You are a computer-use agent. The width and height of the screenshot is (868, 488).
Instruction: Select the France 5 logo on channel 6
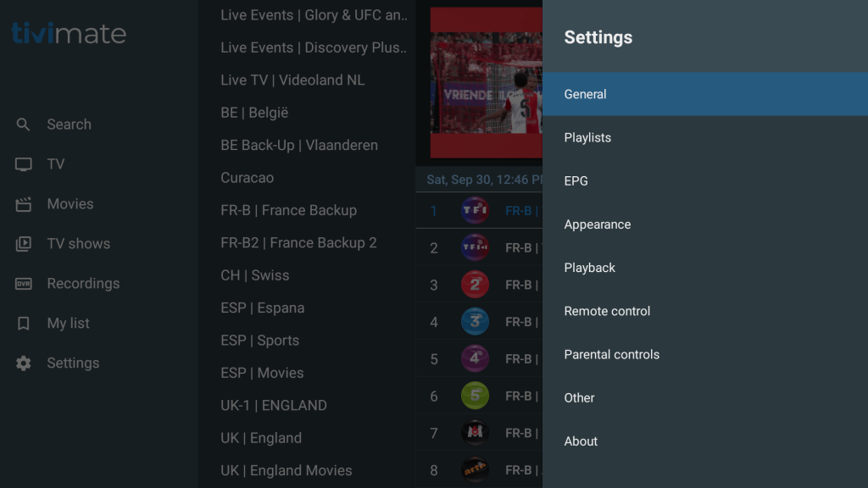coord(475,396)
